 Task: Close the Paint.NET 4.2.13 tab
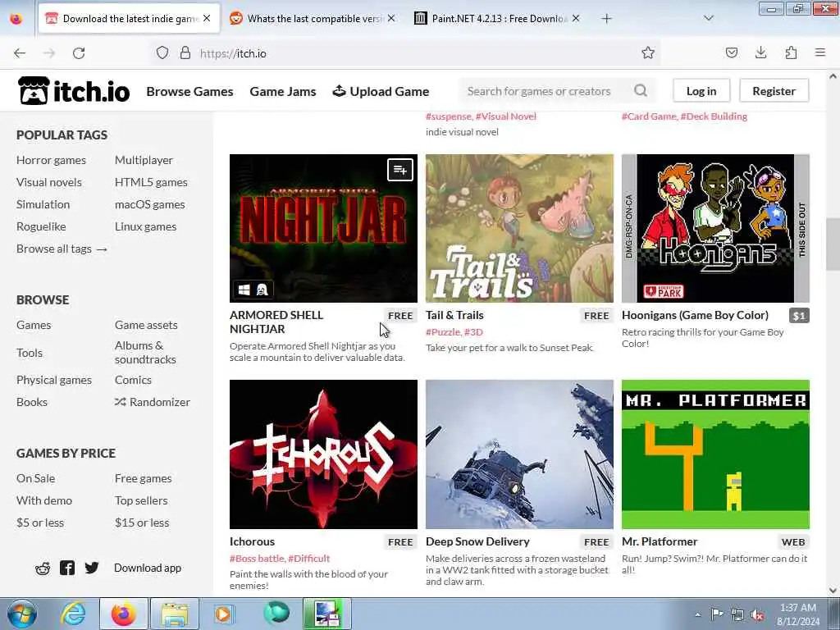[x=576, y=18]
